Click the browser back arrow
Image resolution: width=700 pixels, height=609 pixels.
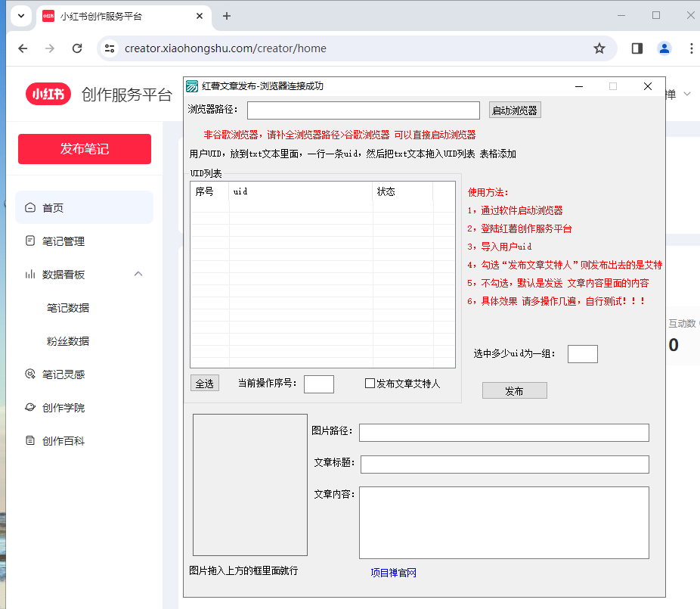[x=23, y=48]
